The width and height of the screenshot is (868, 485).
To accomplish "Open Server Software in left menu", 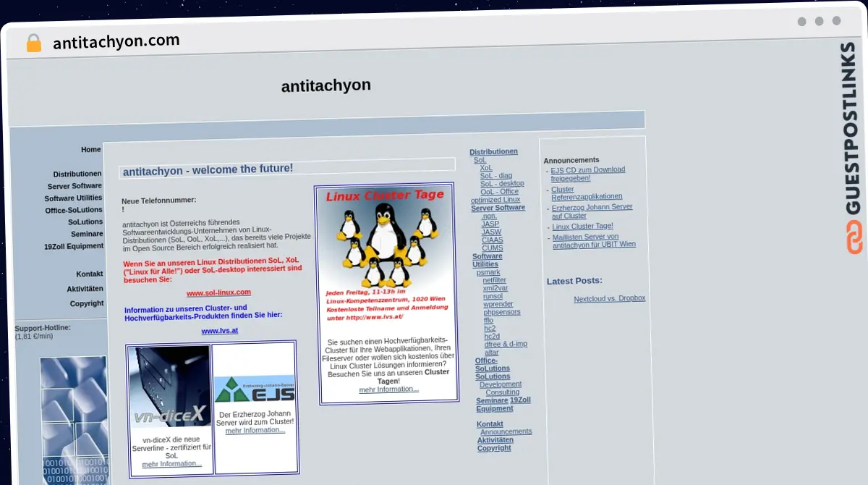I will (75, 186).
